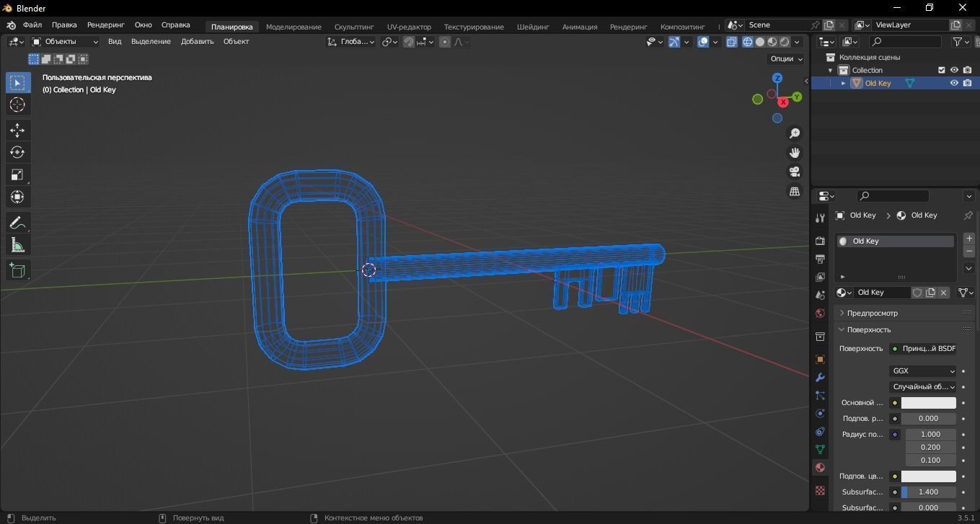Add a new material slot with plus
The width and height of the screenshot is (980, 524).
(968, 239)
